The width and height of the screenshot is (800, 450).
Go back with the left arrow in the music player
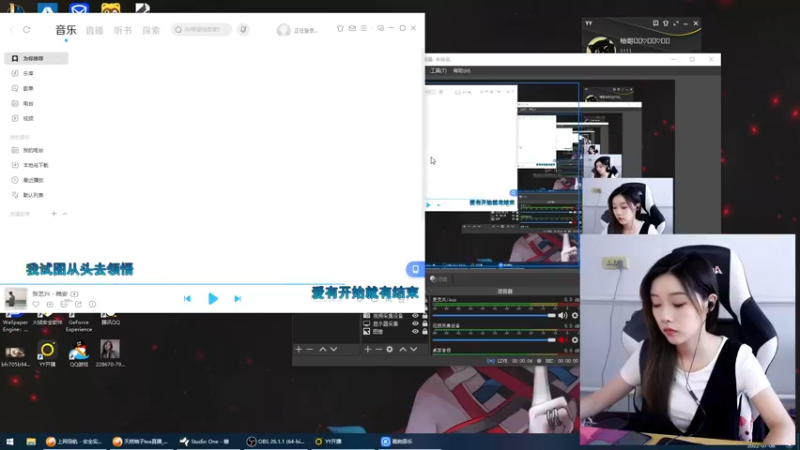point(12,30)
